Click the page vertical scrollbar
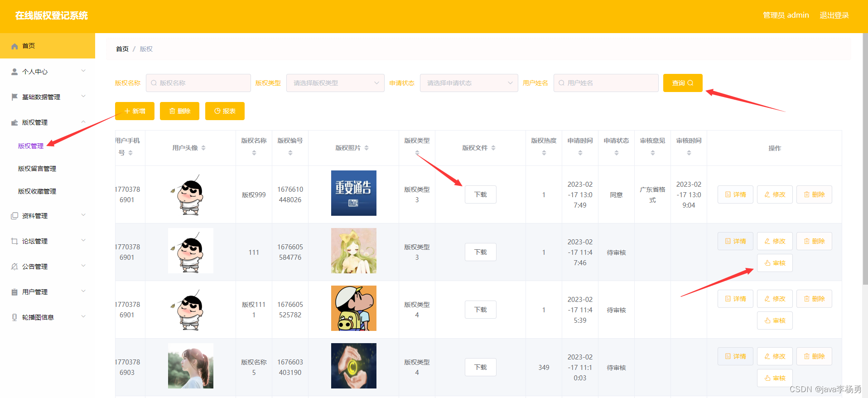The width and height of the screenshot is (868, 398). point(865,159)
